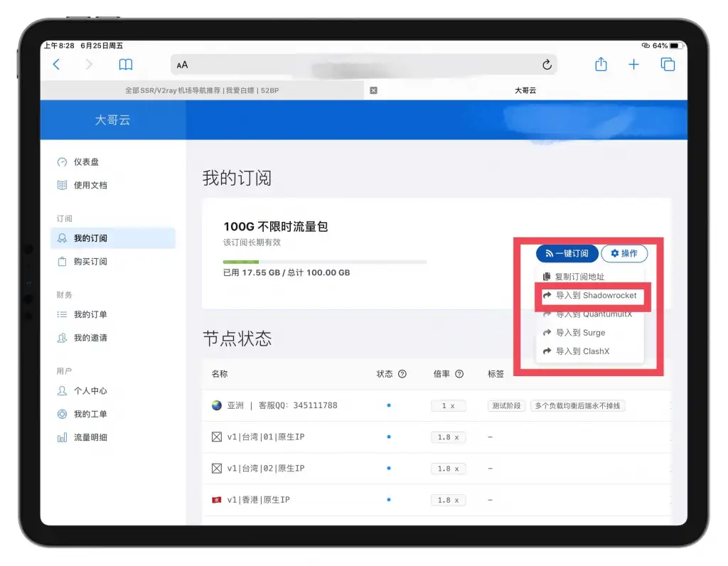
Task: Click the 我的工单 lifebuoy icon
Action: (x=62, y=414)
